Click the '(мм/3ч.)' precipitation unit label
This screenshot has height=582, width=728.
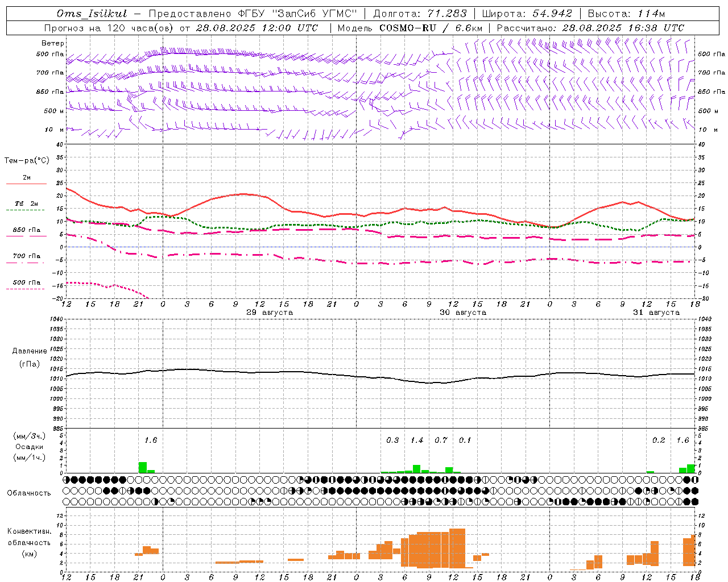click(x=30, y=436)
